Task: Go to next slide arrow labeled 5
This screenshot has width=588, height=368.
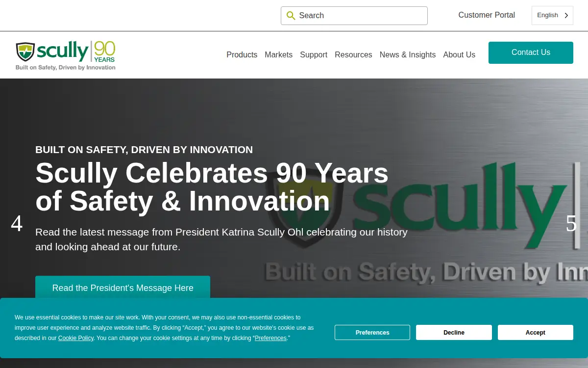Action: pos(571,224)
